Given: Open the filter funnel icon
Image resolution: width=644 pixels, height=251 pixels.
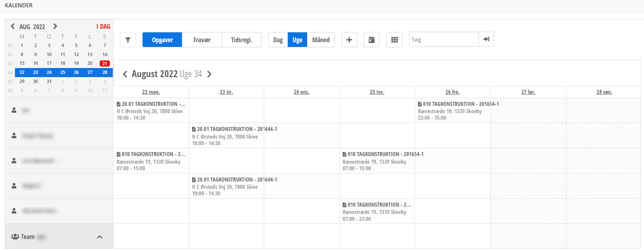Looking at the screenshot, I should coord(128,40).
